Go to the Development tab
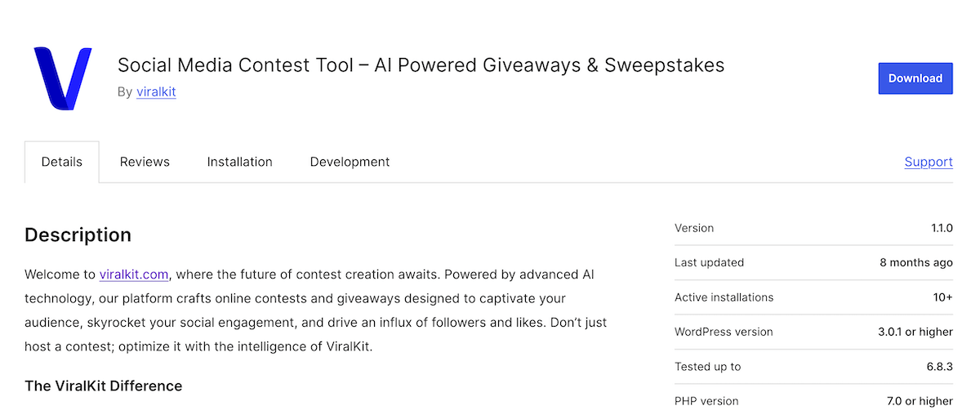980x415 pixels. click(350, 162)
